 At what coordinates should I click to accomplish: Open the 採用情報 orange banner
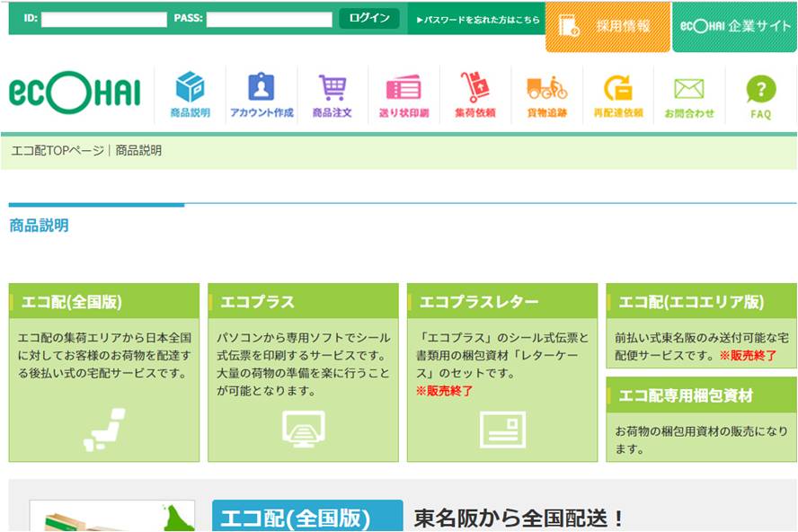pyautogui.click(x=607, y=26)
